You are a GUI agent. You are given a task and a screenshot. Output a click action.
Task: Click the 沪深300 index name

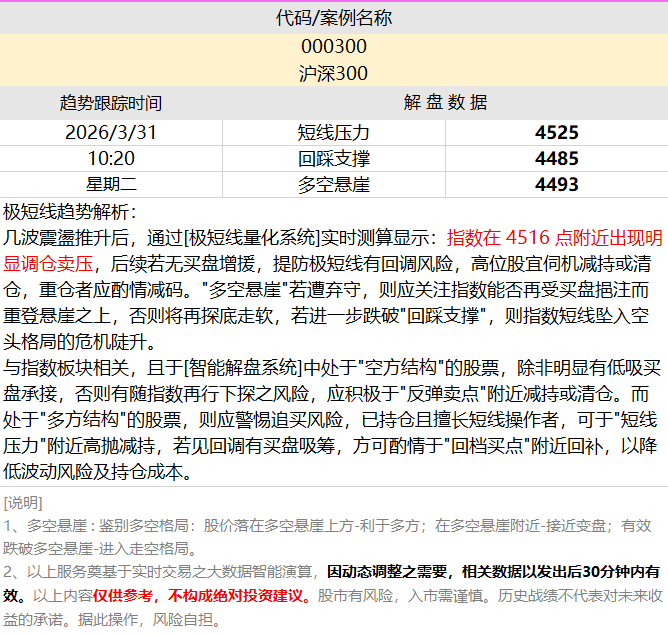[333, 73]
